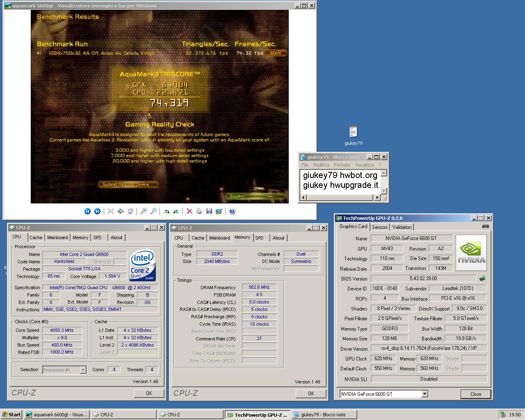
Task: Open Visualizza menu in Blocco note
Action: (x=365, y=165)
